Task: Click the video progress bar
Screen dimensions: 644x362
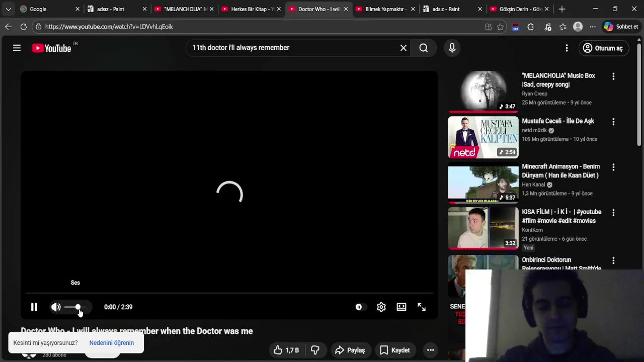Action: 229,293
